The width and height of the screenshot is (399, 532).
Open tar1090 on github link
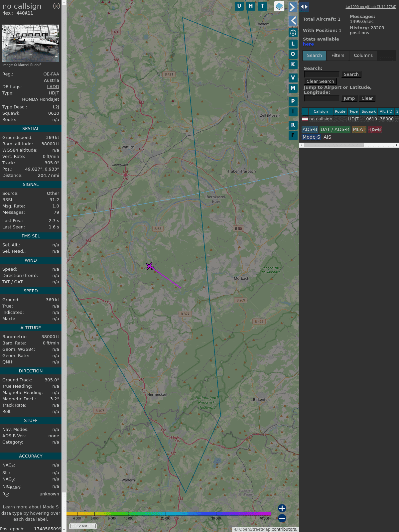(x=371, y=7)
